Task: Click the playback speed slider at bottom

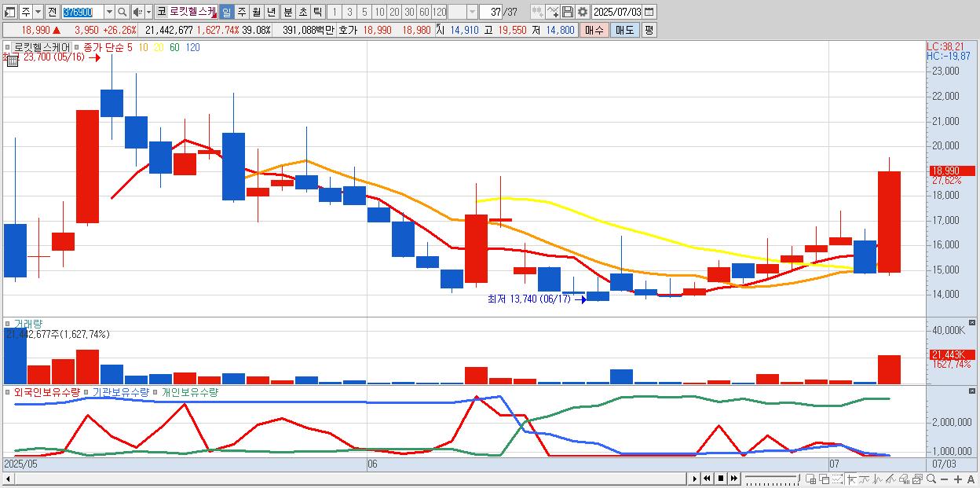Action: [x=773, y=479]
